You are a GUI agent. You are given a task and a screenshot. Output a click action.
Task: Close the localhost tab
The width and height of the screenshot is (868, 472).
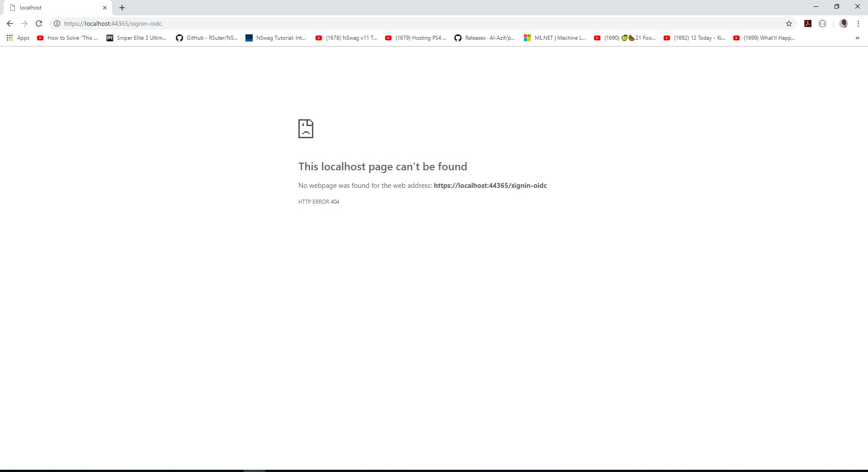(x=105, y=7)
